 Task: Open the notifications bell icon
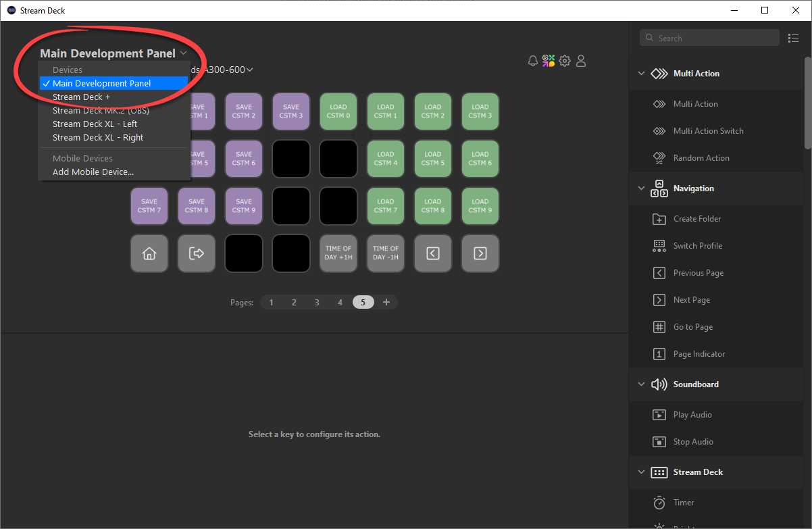[x=533, y=61]
